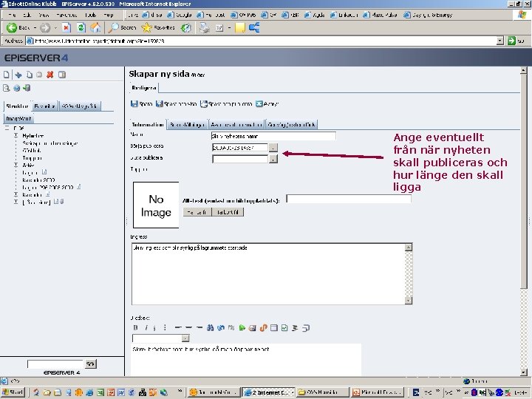532x399 pixels.
Task: Click the blue globe icon in left panel
Action: click(x=16, y=88)
